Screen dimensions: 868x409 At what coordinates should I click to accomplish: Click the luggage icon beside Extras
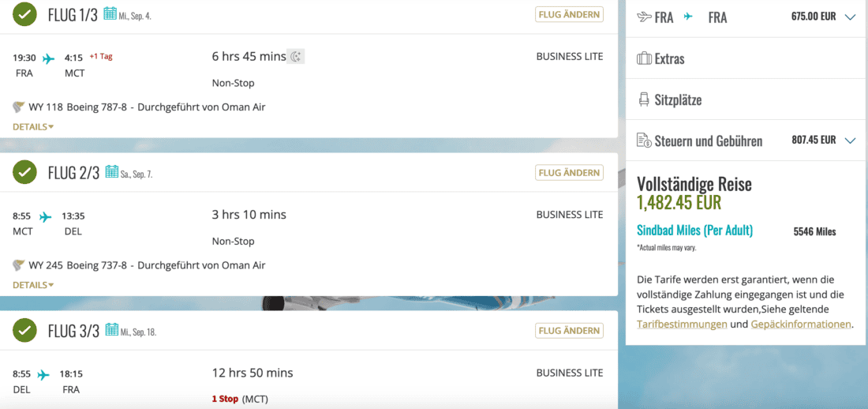644,58
